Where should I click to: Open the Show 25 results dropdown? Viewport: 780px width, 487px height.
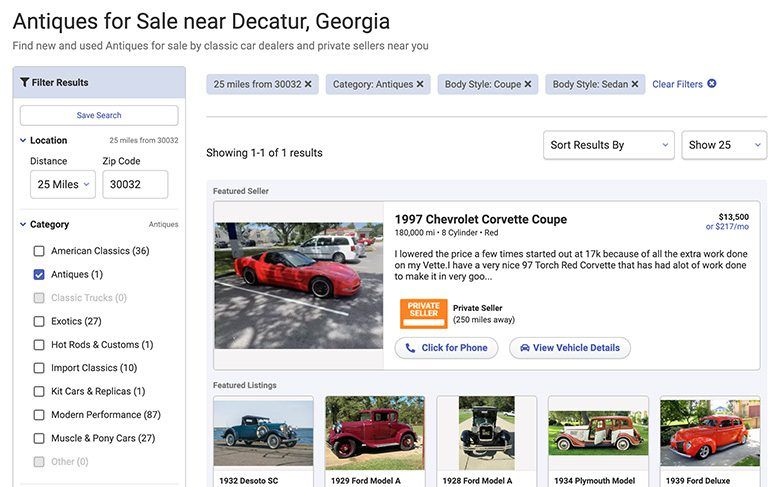point(724,145)
